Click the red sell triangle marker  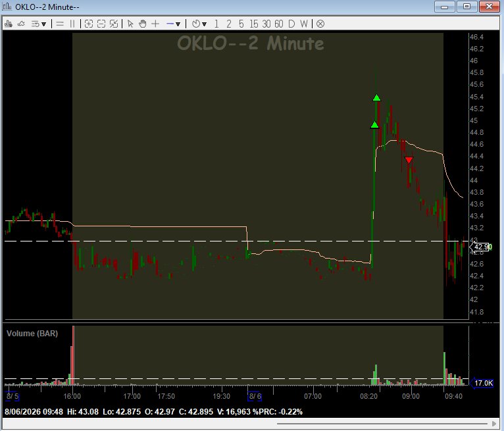click(409, 160)
